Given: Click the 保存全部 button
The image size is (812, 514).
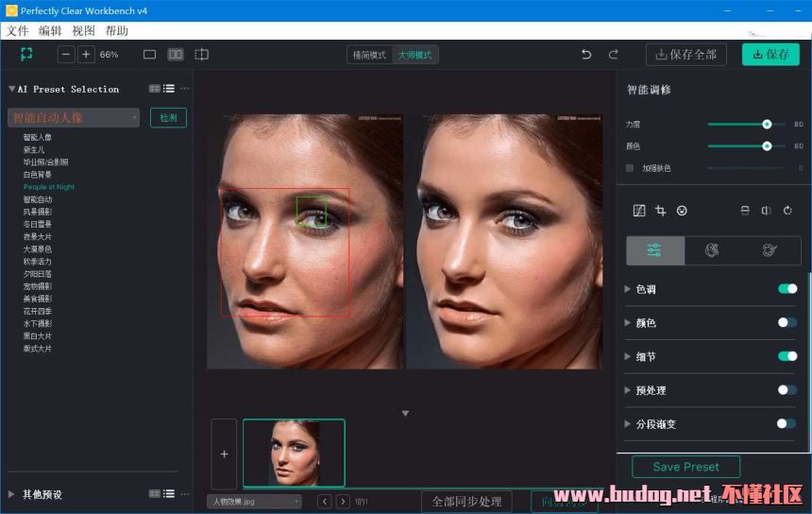Looking at the screenshot, I should [686, 55].
